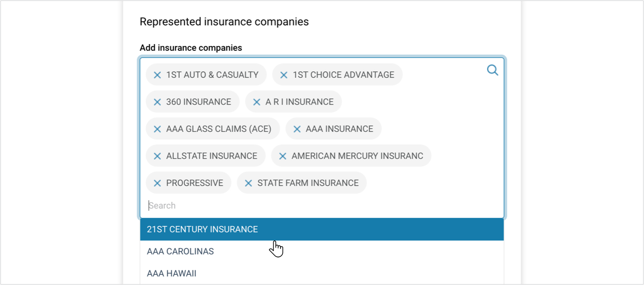Image resolution: width=644 pixels, height=285 pixels.
Task: Remove ALLSTATE INSURANCE from selection
Action: 157,156
